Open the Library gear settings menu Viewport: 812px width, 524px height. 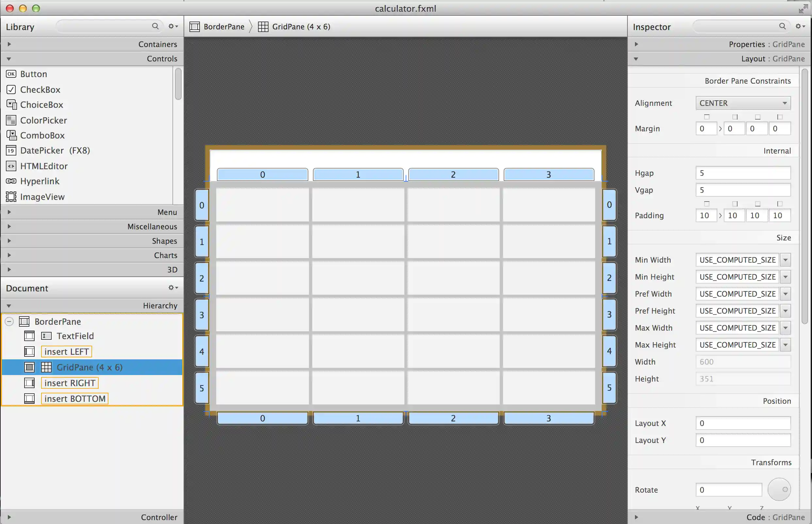[173, 26]
